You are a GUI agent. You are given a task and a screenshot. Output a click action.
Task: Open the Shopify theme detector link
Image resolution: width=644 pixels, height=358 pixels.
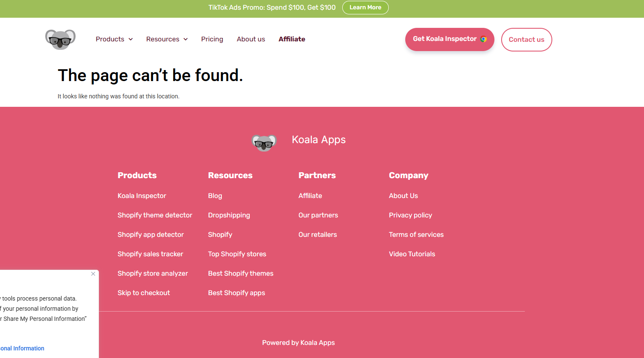[155, 215]
